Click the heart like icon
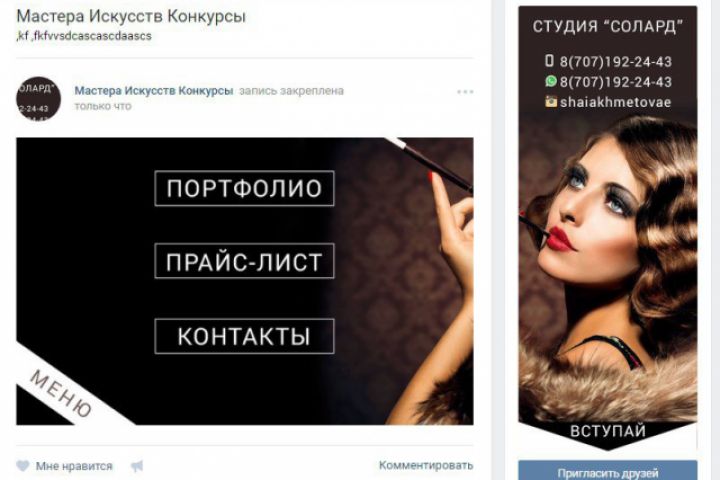Viewport: 720px width, 480px height. [22, 466]
